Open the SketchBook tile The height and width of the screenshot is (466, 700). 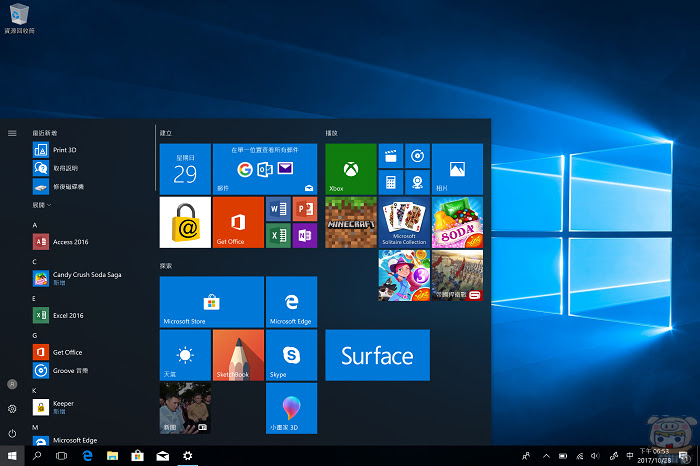pyautogui.click(x=238, y=355)
